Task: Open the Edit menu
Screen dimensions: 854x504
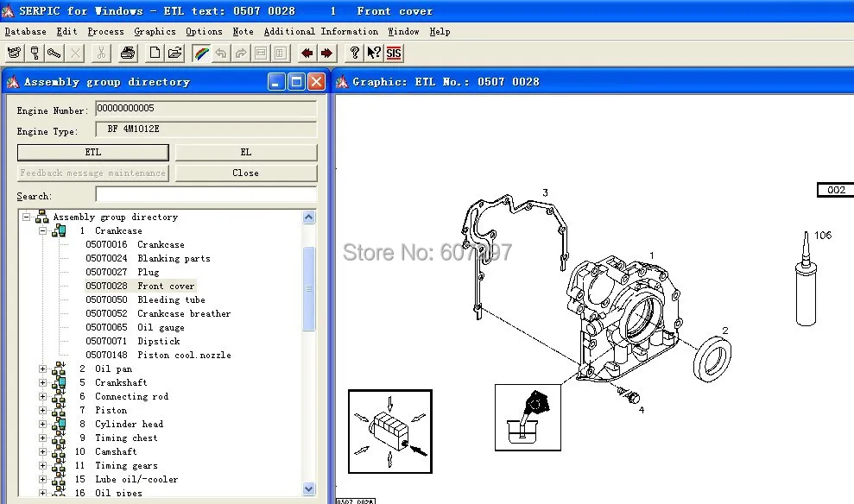Action: [66, 32]
